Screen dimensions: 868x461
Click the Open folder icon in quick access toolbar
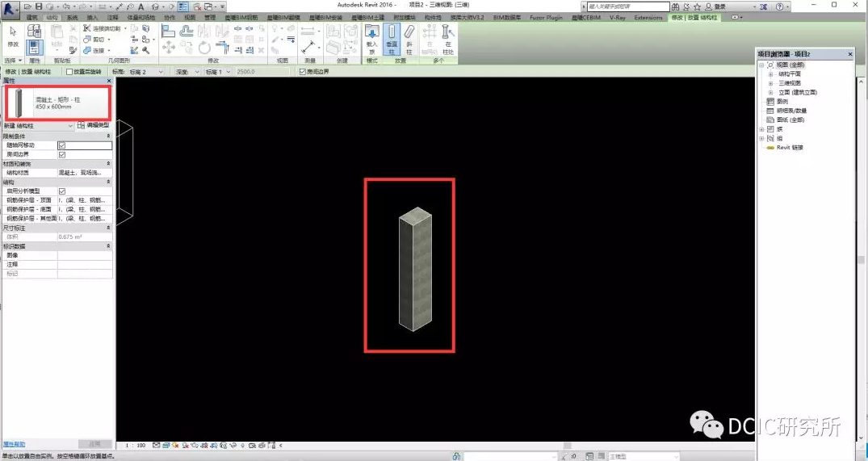click(x=27, y=6)
